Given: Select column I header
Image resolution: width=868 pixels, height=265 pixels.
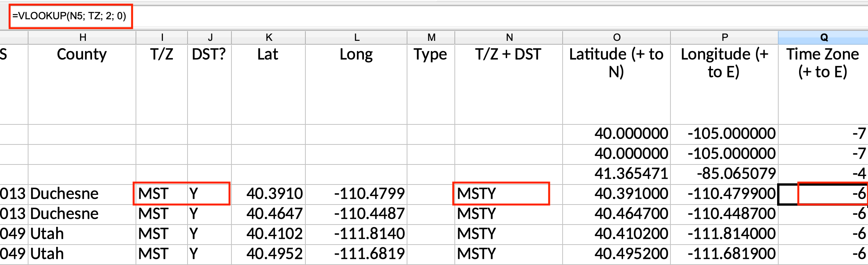Looking at the screenshot, I should pos(162,37).
